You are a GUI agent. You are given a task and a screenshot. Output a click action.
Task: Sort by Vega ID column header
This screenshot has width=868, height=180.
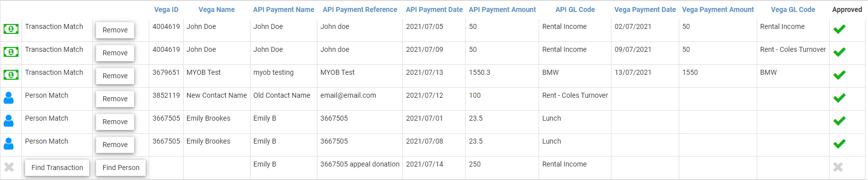point(166,9)
